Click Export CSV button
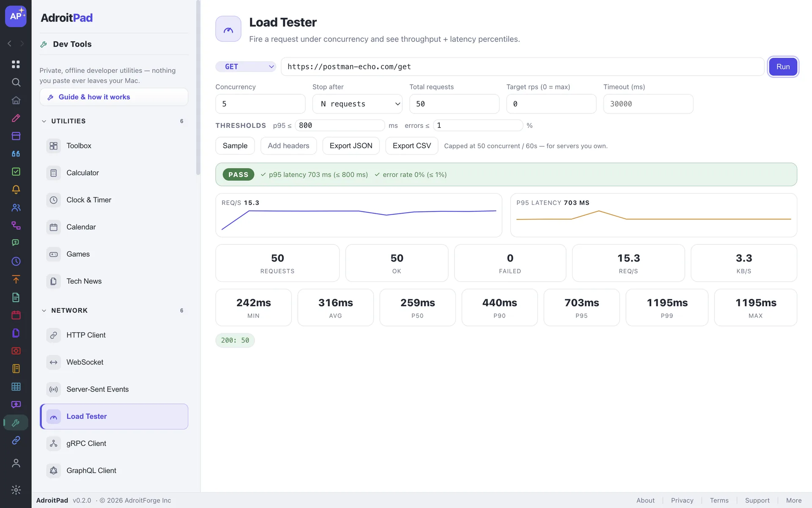The image size is (812, 508). coord(412,146)
